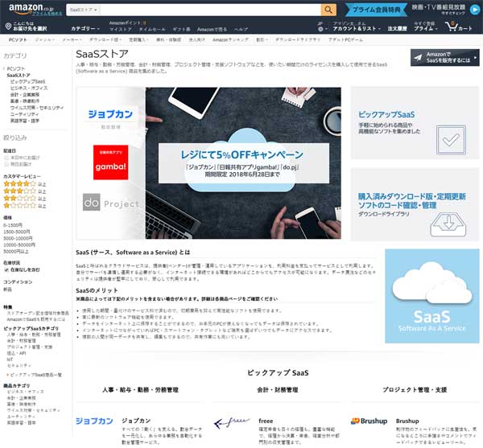Select the 0-1500円 price filter
Image resolution: width=483 pixels, height=448 pixels.
(13, 225)
